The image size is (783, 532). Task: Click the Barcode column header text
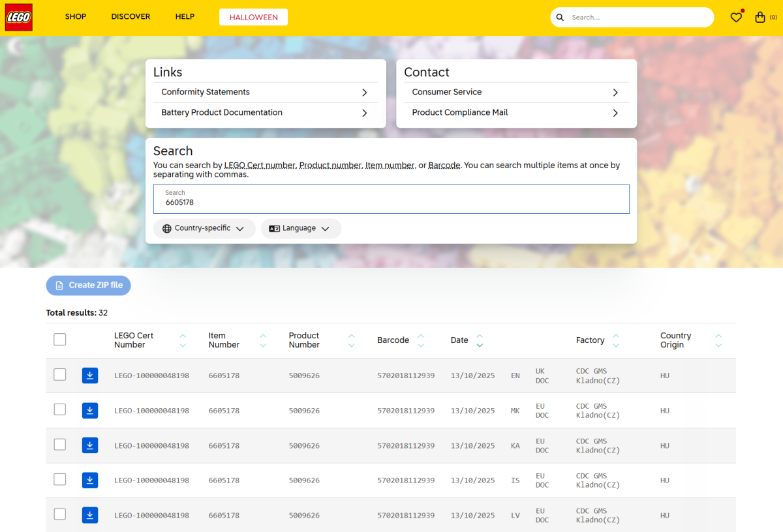pyautogui.click(x=393, y=340)
